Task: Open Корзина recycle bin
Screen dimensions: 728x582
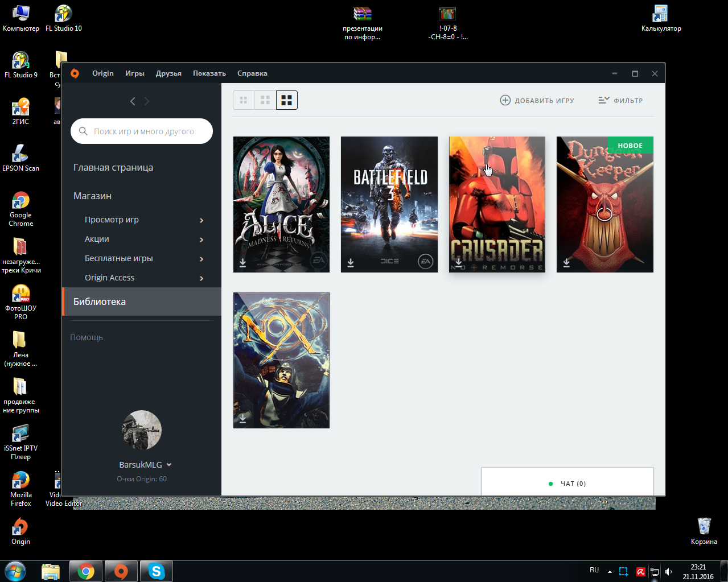Action: tap(704, 531)
